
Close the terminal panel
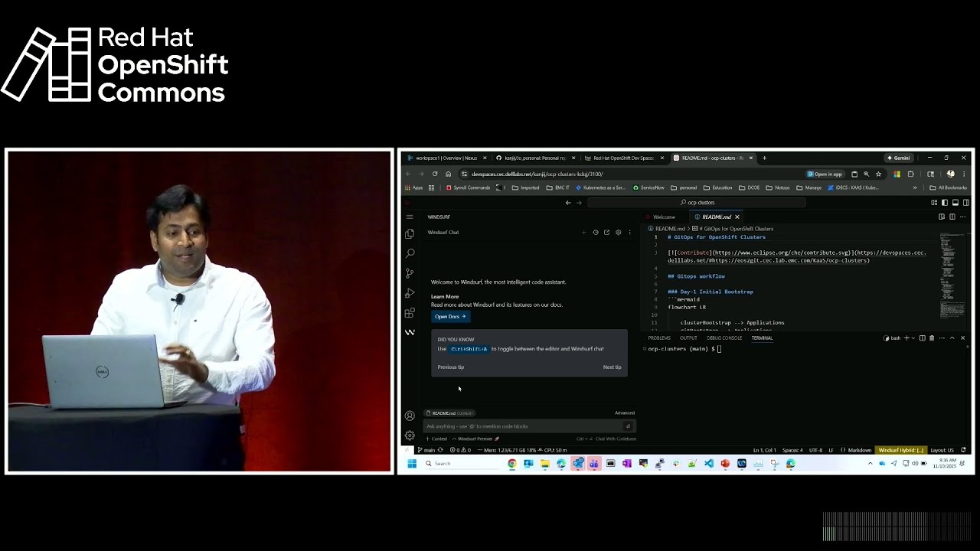tap(962, 337)
